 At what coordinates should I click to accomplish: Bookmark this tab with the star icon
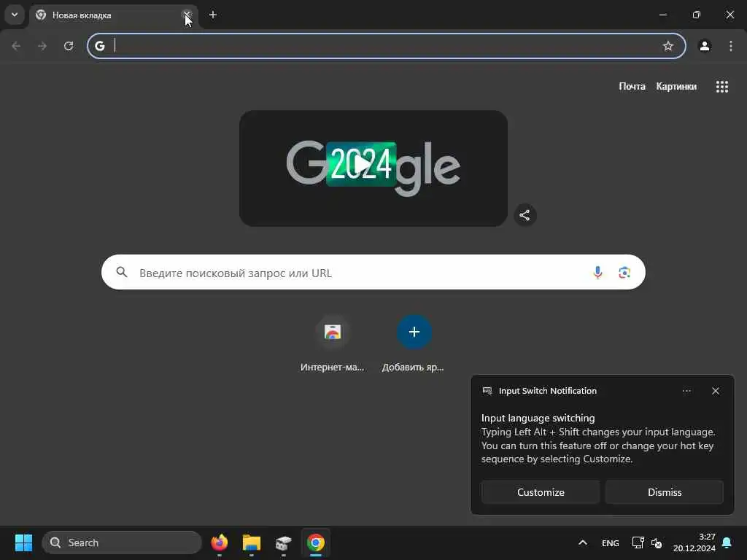pos(668,46)
